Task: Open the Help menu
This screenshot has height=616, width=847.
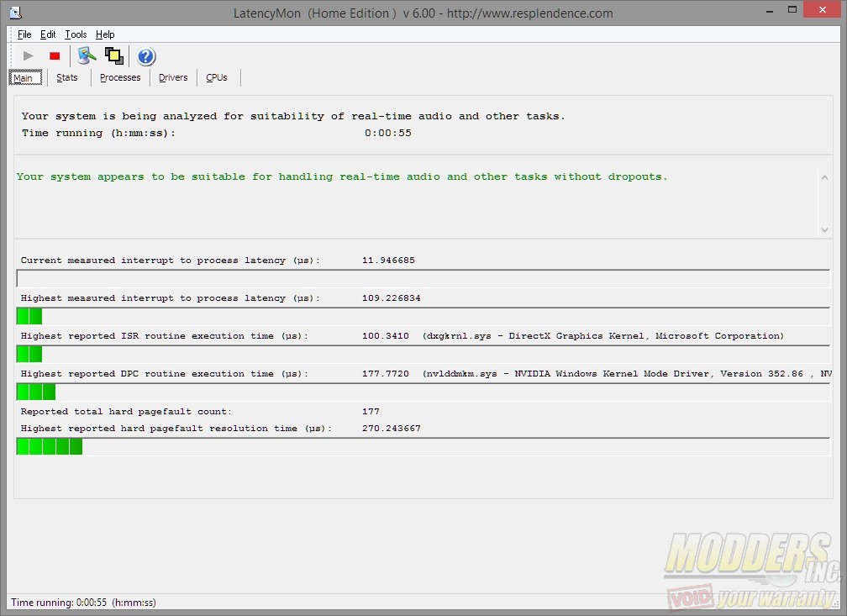Action: pyautogui.click(x=105, y=34)
